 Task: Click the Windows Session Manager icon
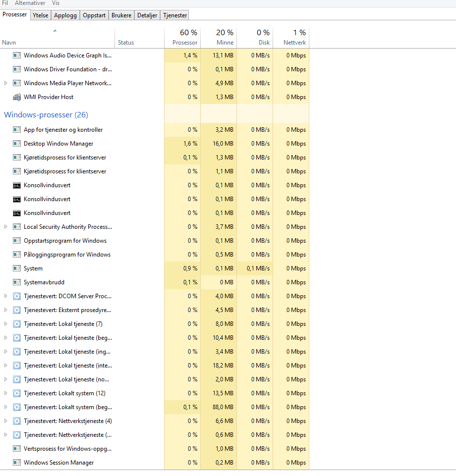tap(17, 463)
